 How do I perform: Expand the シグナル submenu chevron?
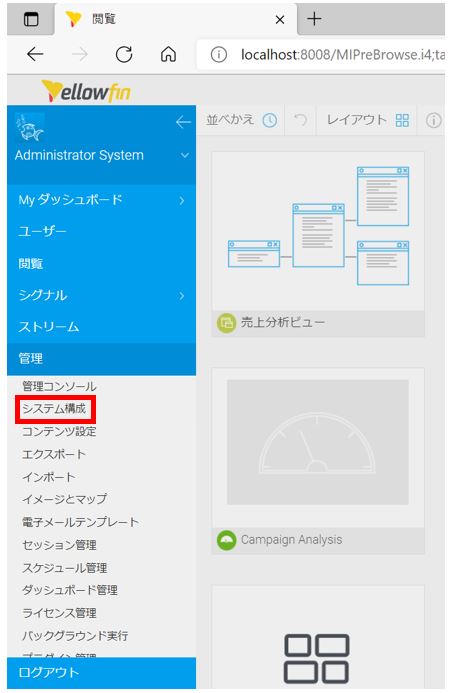coord(182,296)
